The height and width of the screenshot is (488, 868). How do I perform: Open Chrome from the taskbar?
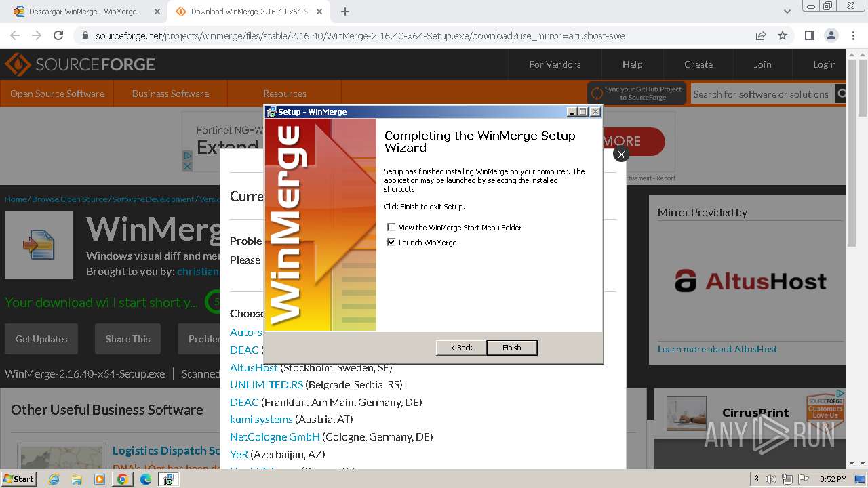[x=122, y=479]
